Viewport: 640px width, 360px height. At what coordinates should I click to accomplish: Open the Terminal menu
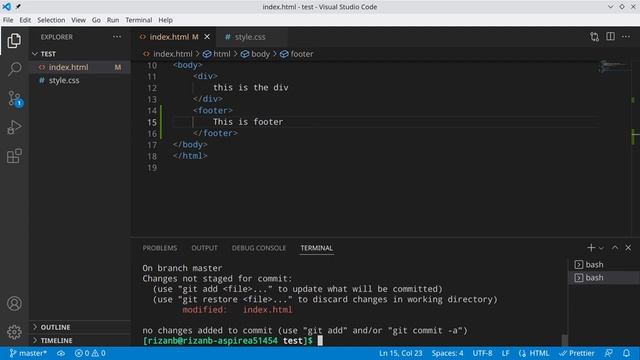point(139,20)
